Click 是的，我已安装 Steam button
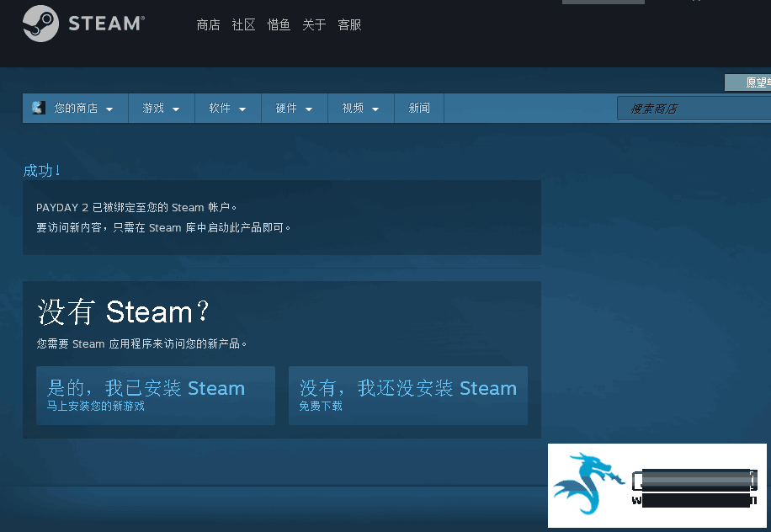Screen dimensions: 771x532 (156, 396)
